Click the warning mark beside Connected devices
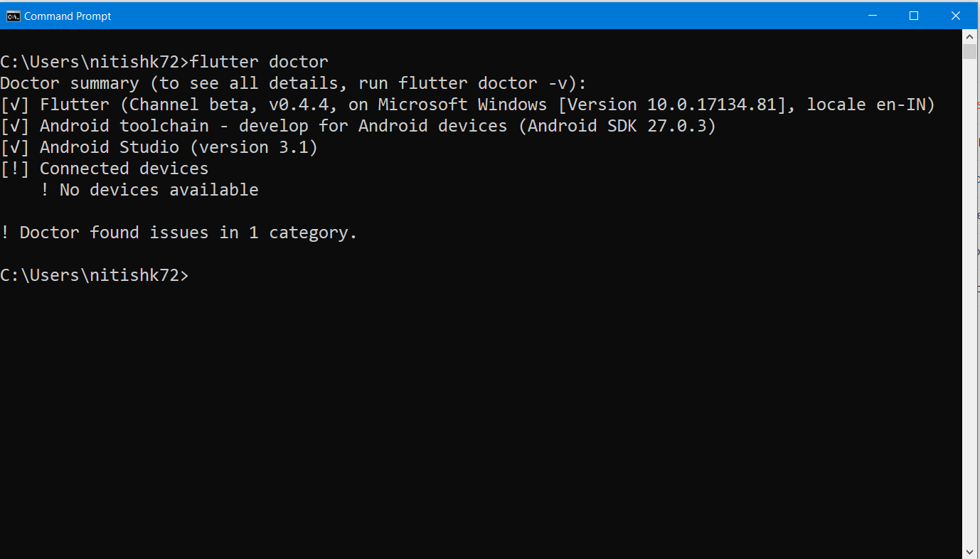Screen dimensions: 980x559 [x=15, y=168]
